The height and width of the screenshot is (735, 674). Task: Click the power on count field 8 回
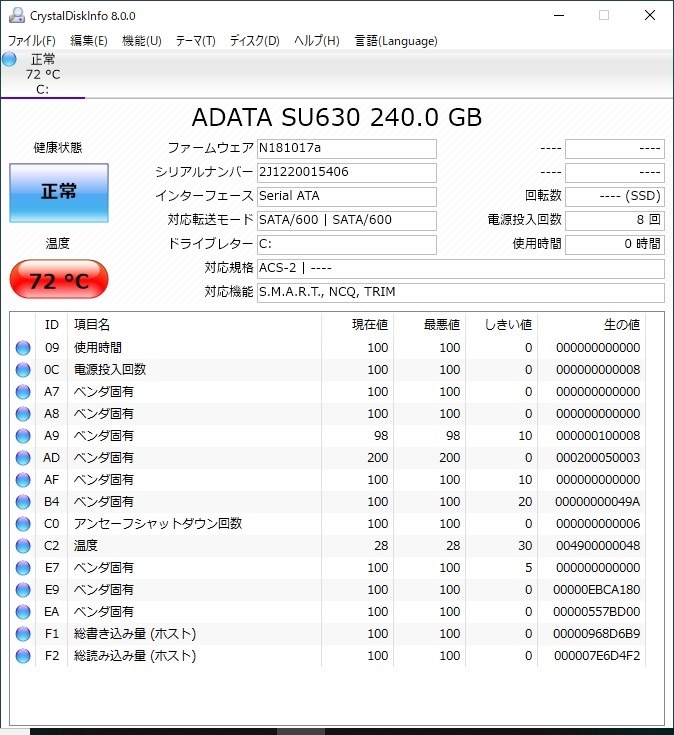615,220
